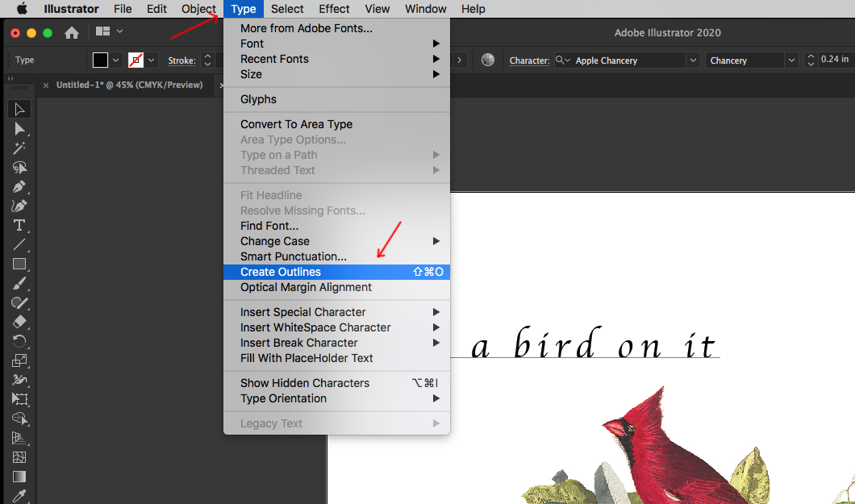The height and width of the screenshot is (504, 855).
Task: Click the black Fill color swatch
Action: (99, 59)
